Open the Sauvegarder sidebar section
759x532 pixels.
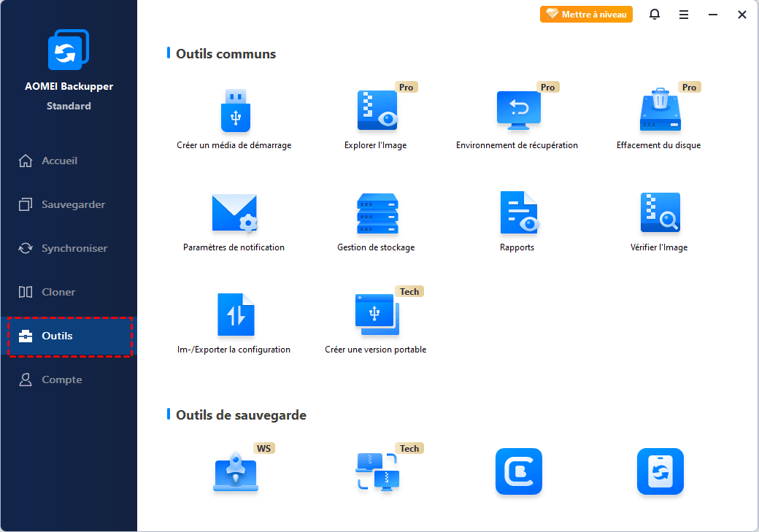point(69,205)
